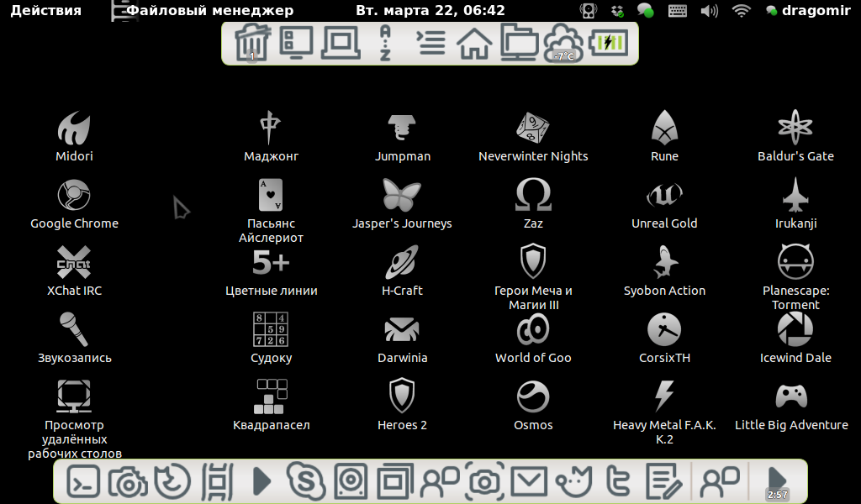The height and width of the screenshot is (504, 861).
Task: Launch Neverwinter Nights
Action: click(533, 129)
